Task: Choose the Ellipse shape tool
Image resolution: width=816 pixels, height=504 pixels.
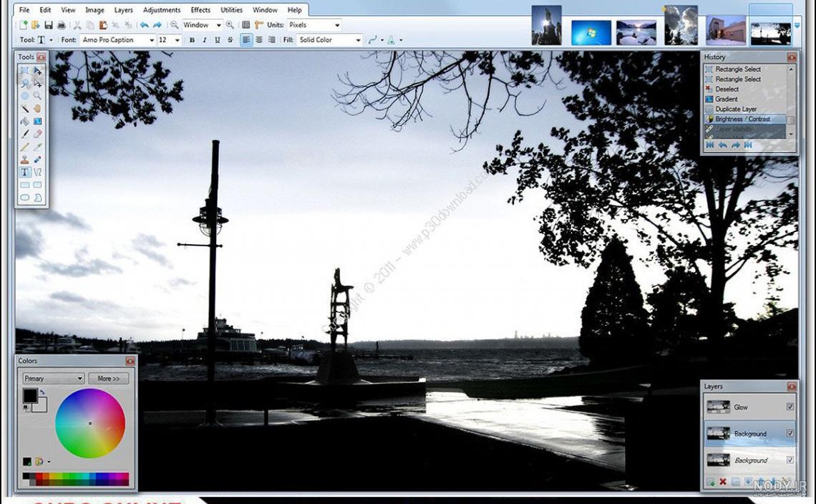Action: [x=24, y=198]
